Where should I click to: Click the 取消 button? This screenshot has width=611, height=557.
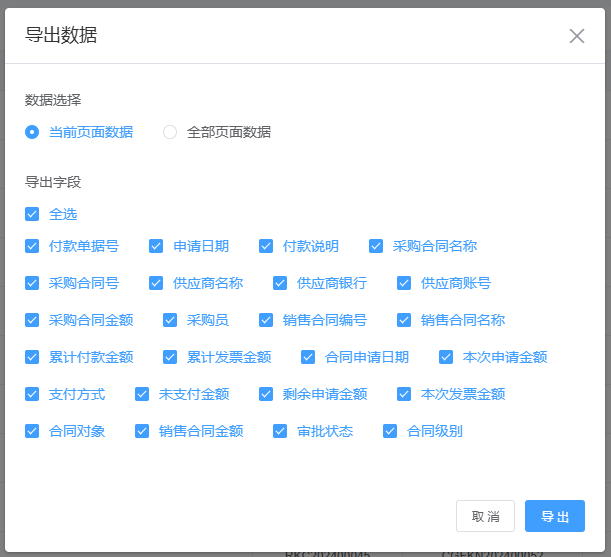tap(485, 516)
